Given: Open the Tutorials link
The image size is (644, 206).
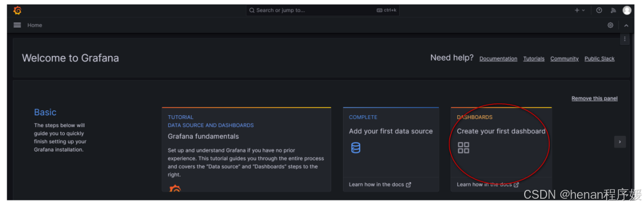Looking at the screenshot, I should (534, 58).
